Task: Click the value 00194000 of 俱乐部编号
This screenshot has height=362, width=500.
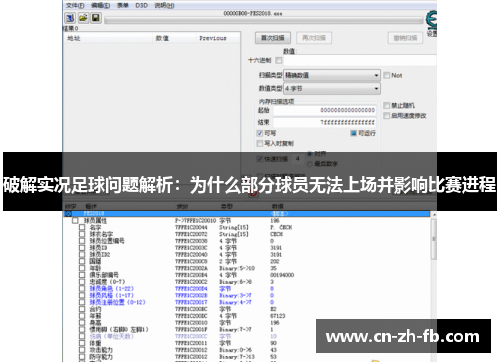Action: click(282, 275)
